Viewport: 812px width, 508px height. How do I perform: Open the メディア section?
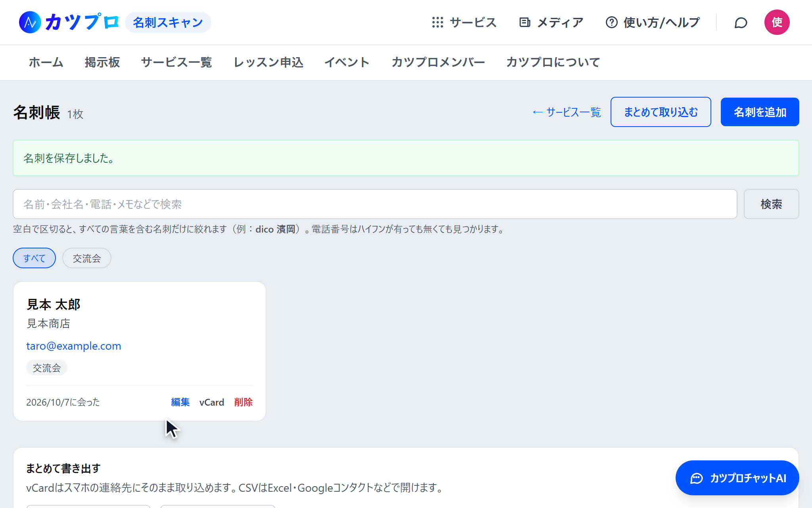[x=551, y=22]
